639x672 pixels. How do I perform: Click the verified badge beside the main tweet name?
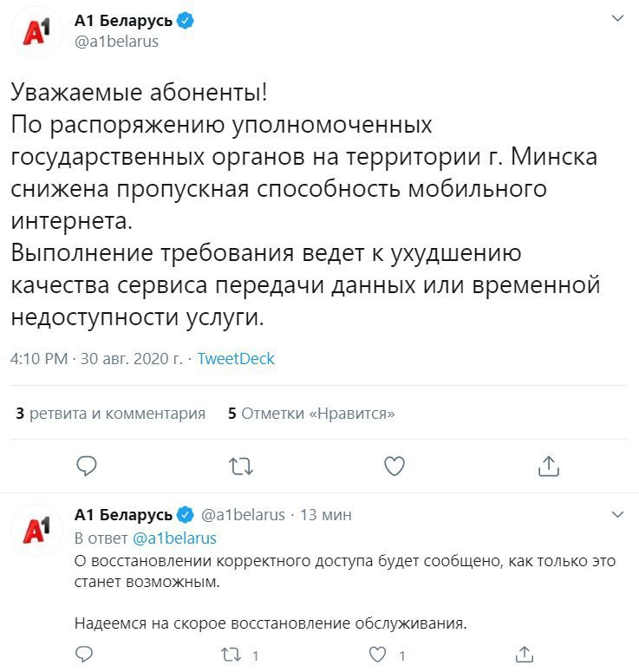tap(186, 22)
